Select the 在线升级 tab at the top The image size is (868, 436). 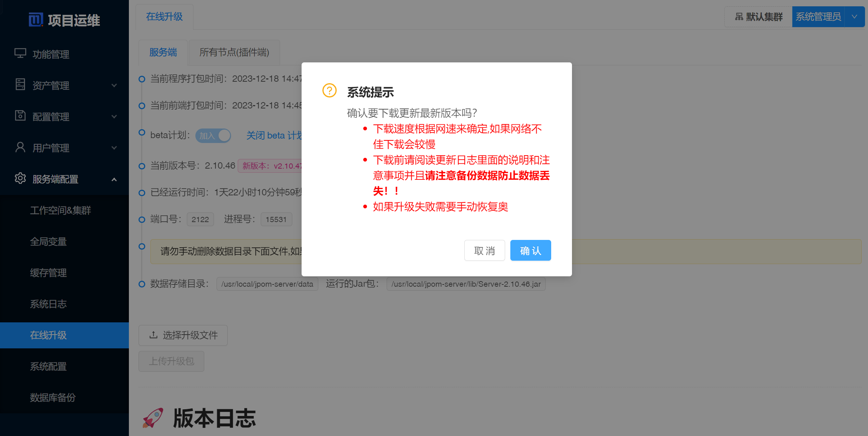pos(164,17)
